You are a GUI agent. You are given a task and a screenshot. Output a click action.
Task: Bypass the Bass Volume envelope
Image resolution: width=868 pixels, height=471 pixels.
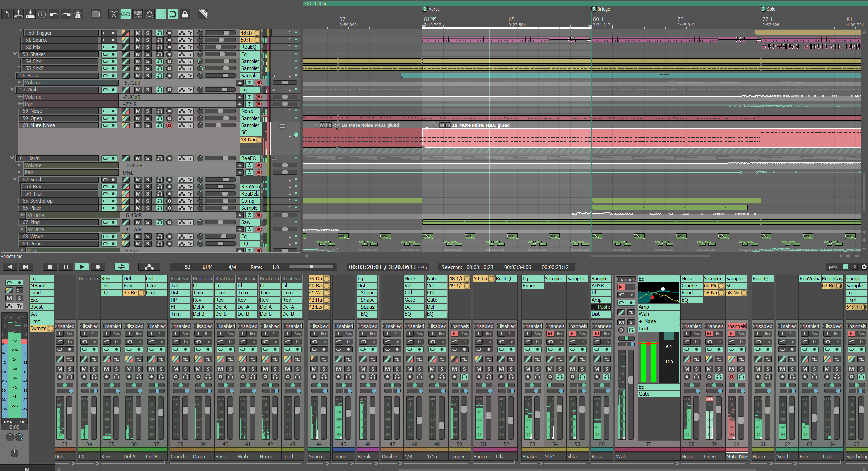point(249,83)
